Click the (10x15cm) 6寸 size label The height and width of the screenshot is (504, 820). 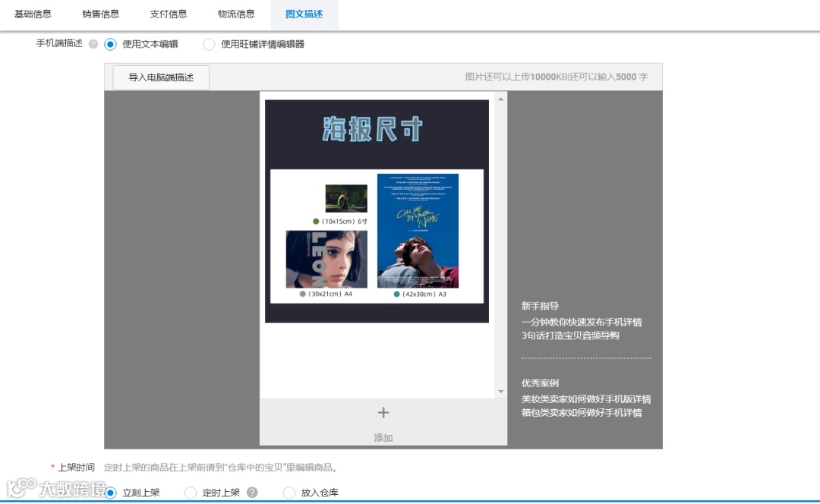pyautogui.click(x=340, y=221)
